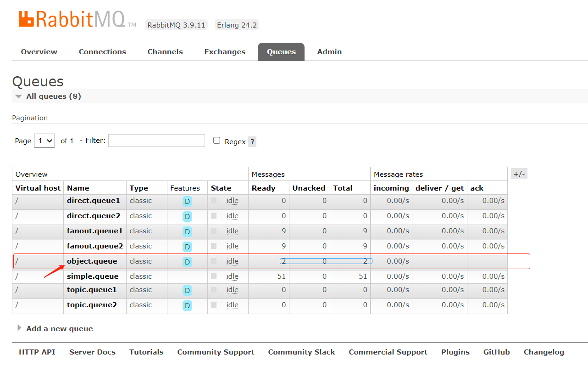588x366 pixels.
Task: Click the D feature badge for topic.queue2
Action: pyautogui.click(x=187, y=306)
